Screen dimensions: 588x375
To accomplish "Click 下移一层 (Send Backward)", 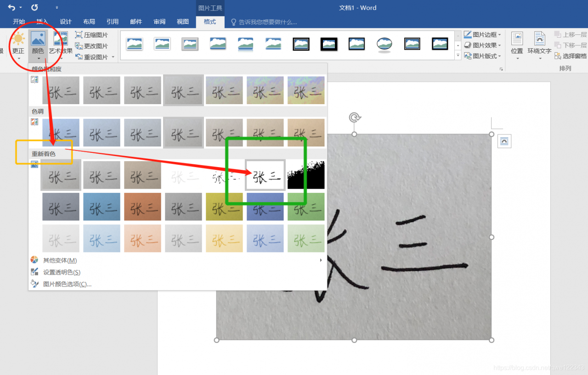I will coord(571,45).
